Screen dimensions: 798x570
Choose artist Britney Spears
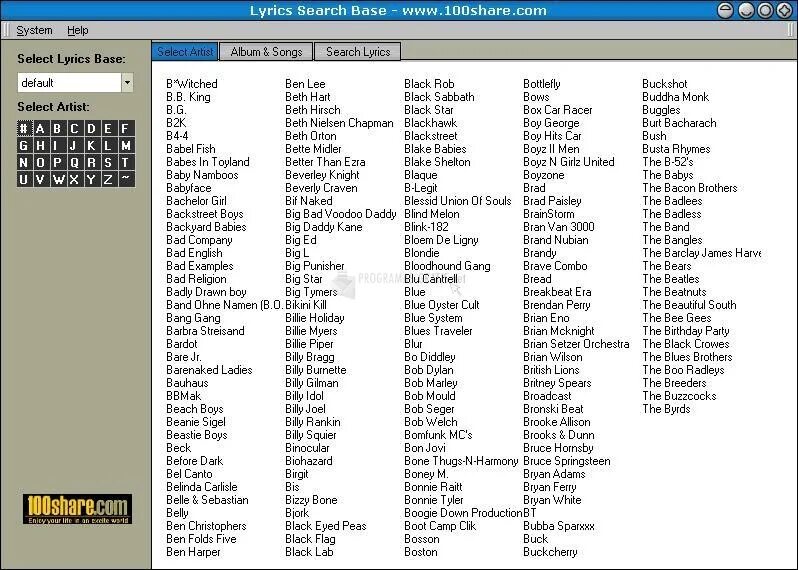(x=557, y=383)
